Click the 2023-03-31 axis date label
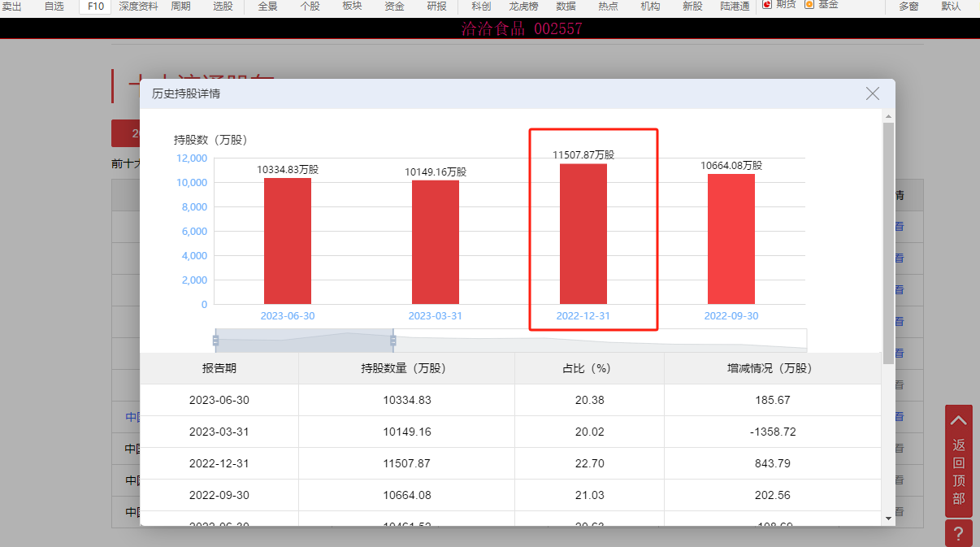Image resolution: width=980 pixels, height=547 pixels. click(x=436, y=315)
